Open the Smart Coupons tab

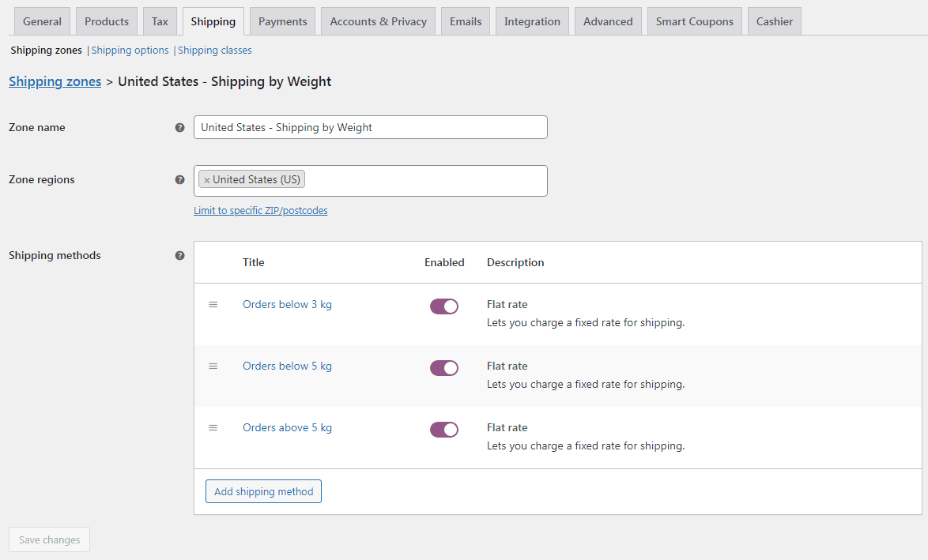694,21
